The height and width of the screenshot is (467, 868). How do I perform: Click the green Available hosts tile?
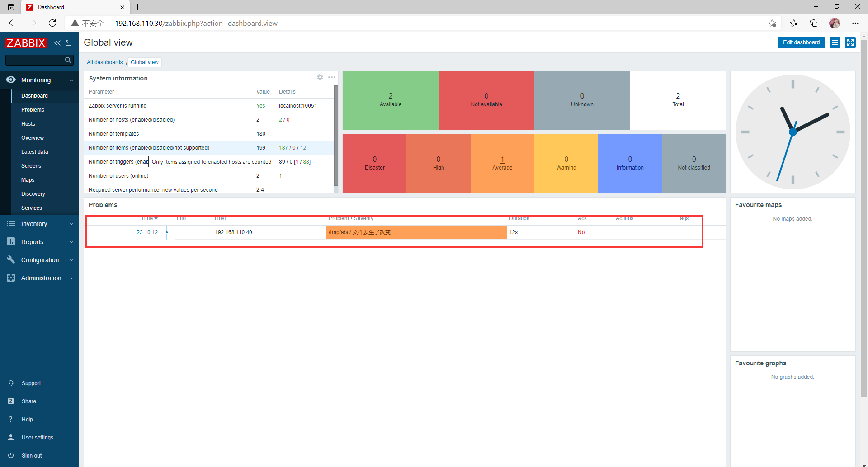point(391,100)
